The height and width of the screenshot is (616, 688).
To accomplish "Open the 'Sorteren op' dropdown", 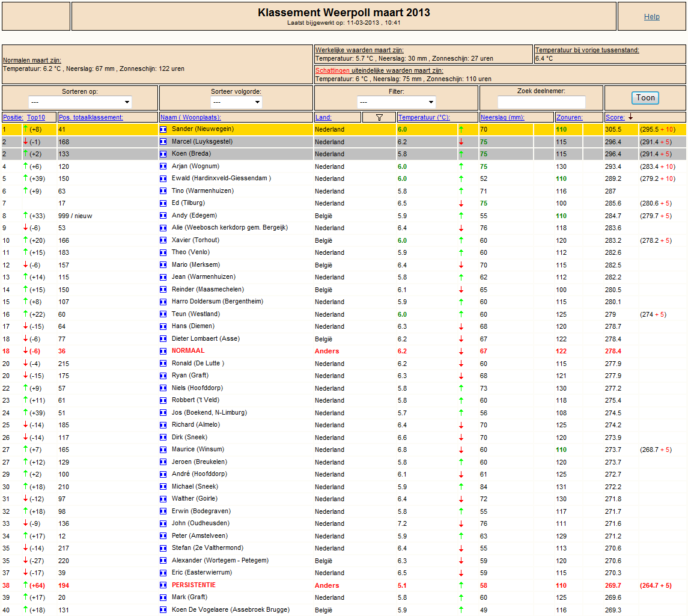I will coord(80,102).
